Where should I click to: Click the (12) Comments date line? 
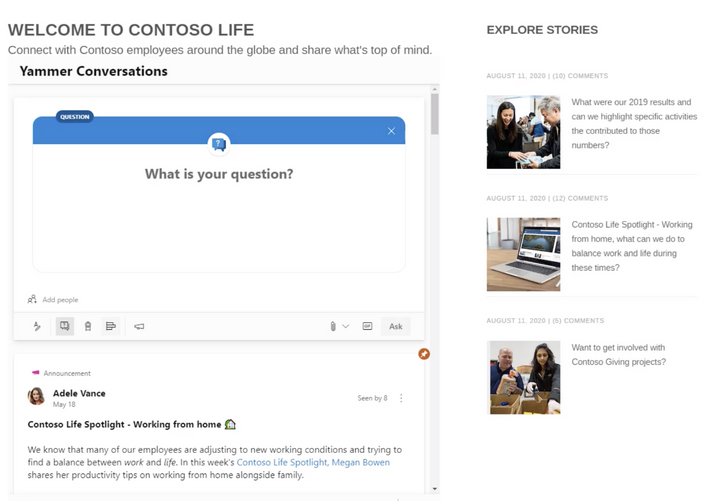(547, 198)
